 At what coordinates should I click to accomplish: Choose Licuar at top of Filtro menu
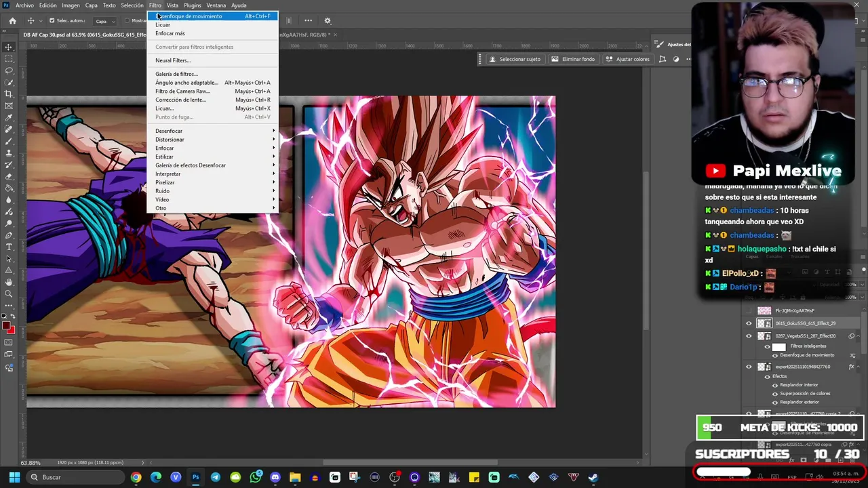pos(212,24)
